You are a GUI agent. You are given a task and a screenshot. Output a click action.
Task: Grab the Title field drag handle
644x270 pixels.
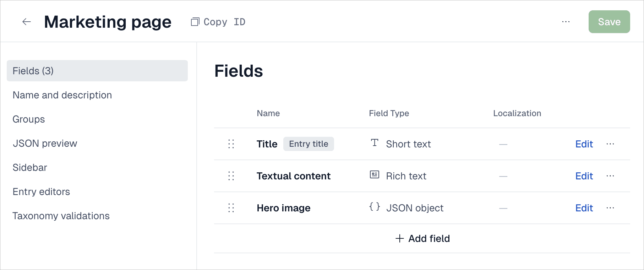click(x=231, y=144)
